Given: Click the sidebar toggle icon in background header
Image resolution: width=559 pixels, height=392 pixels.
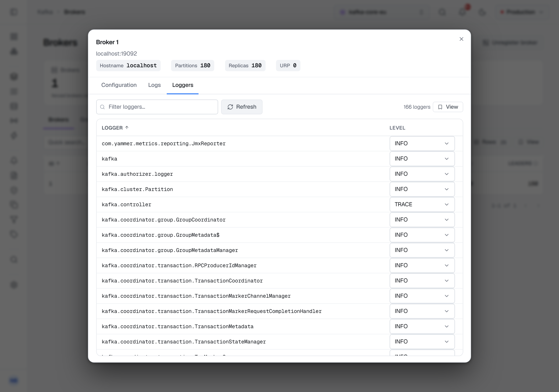Looking at the screenshot, I should click(x=14, y=12).
